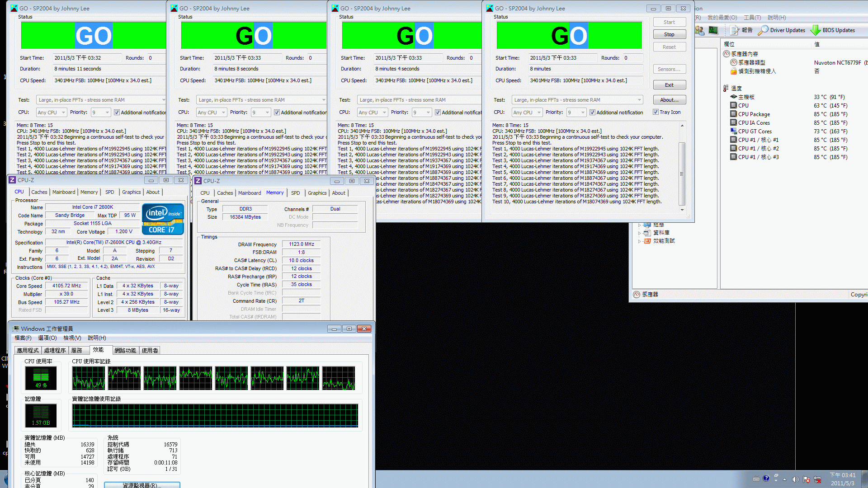The image size is (868, 488).
Task: Click the system monitor toolbar icon
Action: (713, 30)
